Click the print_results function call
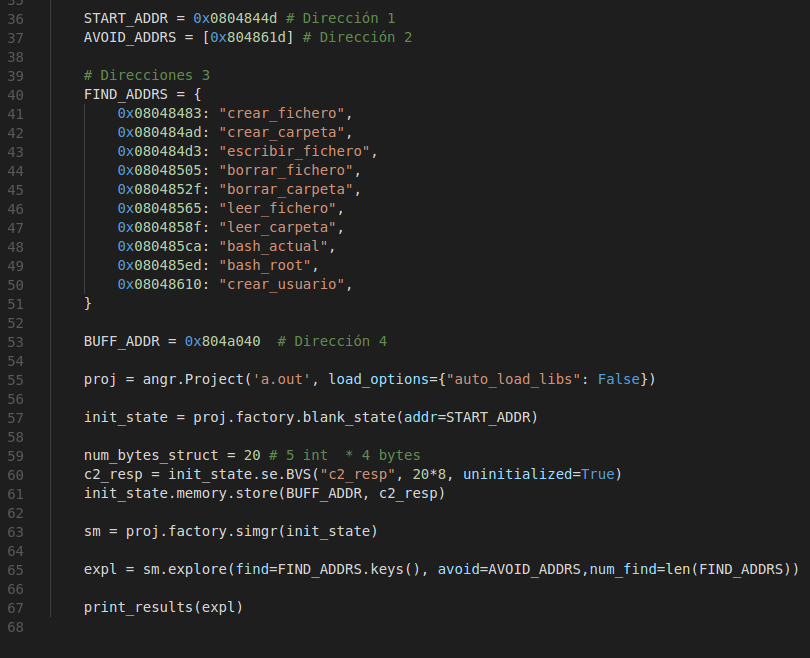The height and width of the screenshot is (658, 810). (x=138, y=607)
